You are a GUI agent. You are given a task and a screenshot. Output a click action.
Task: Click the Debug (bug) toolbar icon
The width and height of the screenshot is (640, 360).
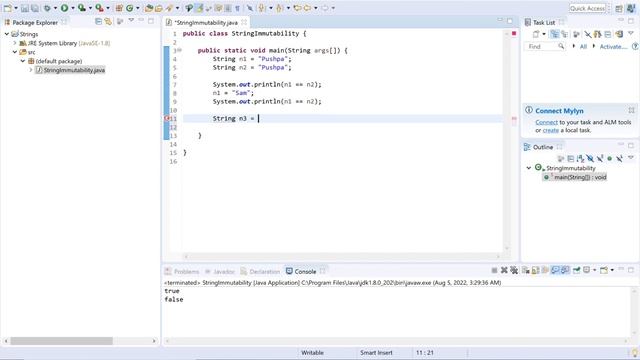47,8
